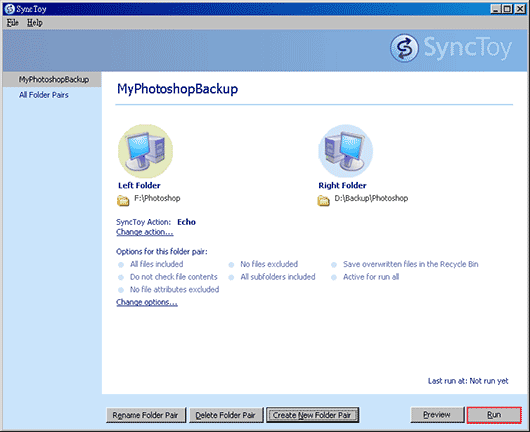Viewport: 530px width, 432px height.
Task: Click the folder icon beside F:\Photoshop
Action: click(x=123, y=200)
